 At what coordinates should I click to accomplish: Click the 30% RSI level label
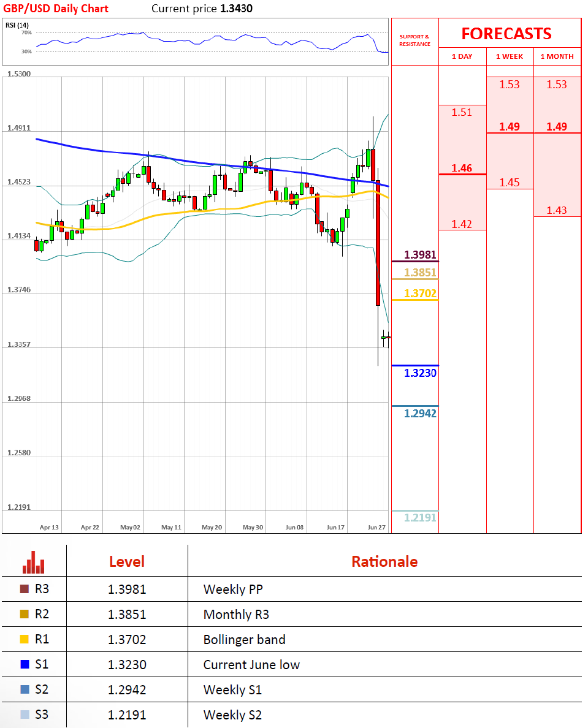(x=26, y=51)
